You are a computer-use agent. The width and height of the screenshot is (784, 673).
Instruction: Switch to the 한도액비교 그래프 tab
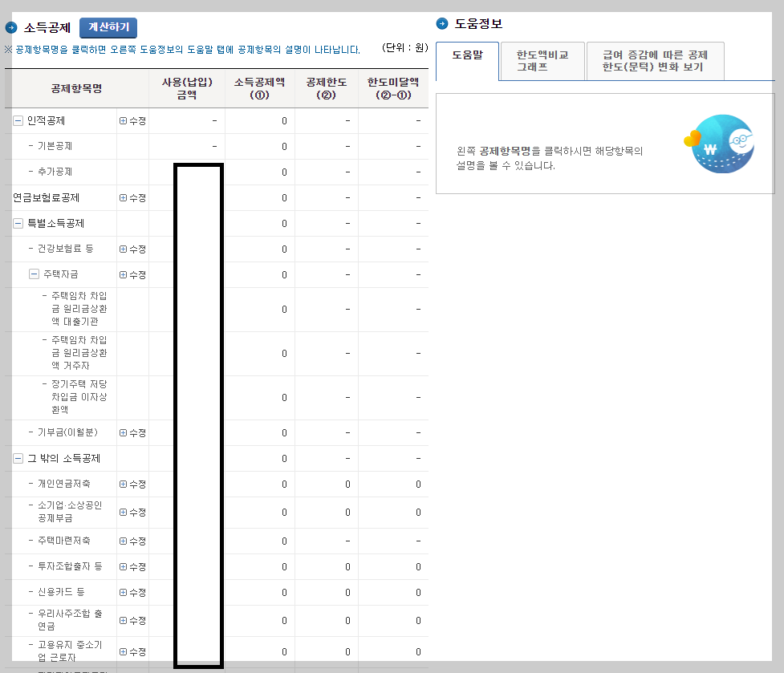541,61
